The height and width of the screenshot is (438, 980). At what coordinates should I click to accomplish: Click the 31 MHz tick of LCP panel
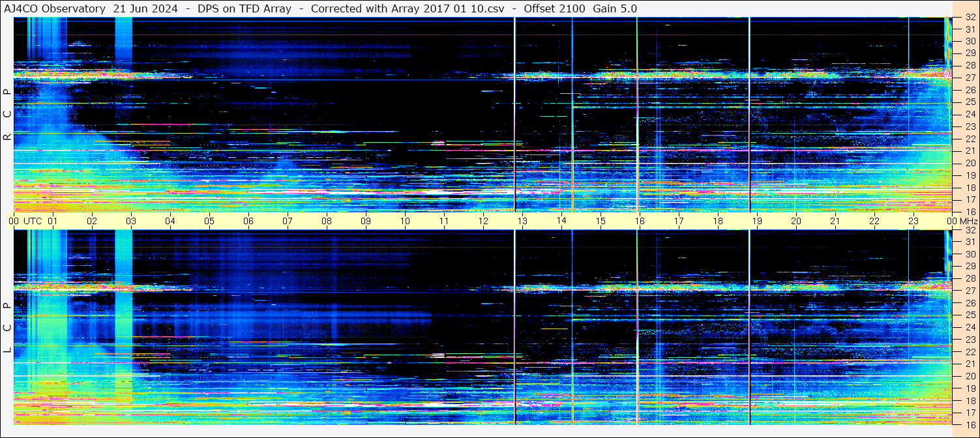tap(970, 242)
